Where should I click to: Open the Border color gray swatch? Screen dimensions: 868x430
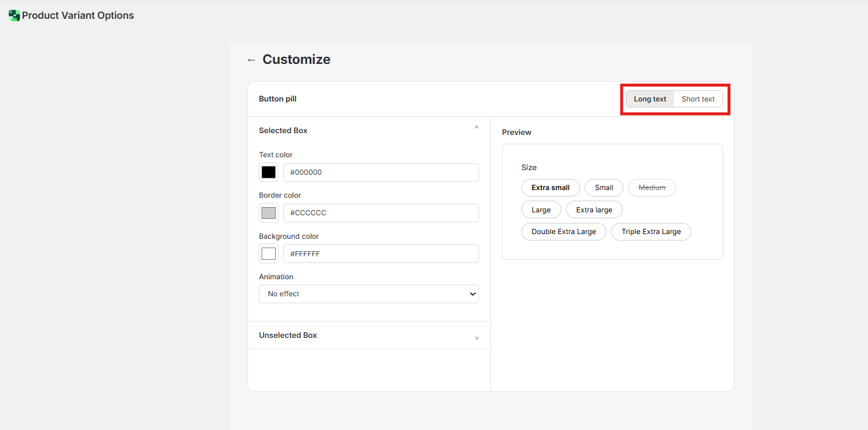click(269, 213)
